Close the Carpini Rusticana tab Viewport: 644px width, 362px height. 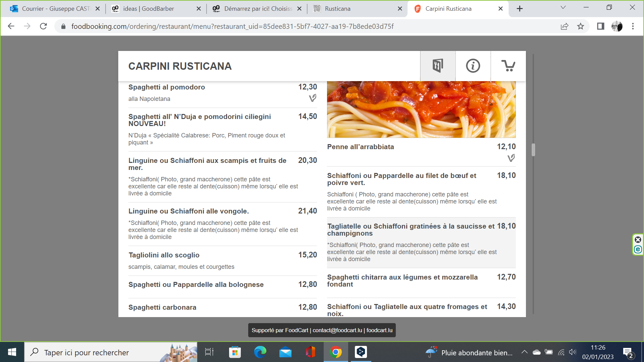[x=500, y=9]
